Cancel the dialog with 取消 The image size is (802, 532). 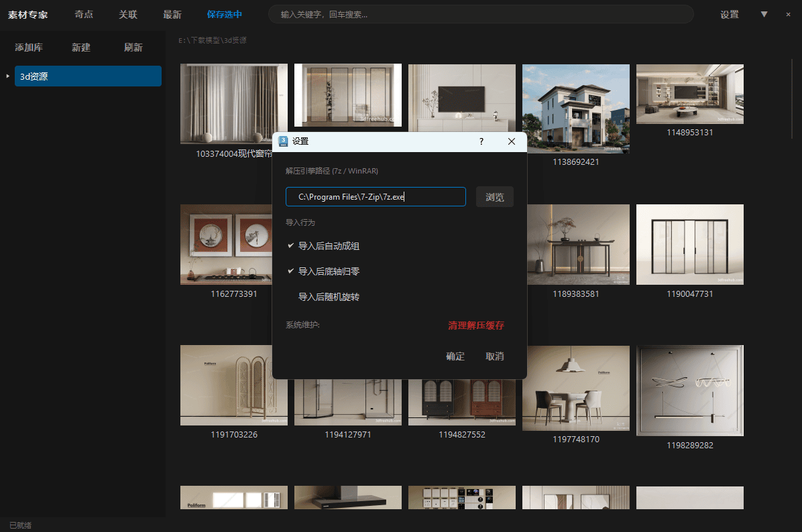coord(494,356)
